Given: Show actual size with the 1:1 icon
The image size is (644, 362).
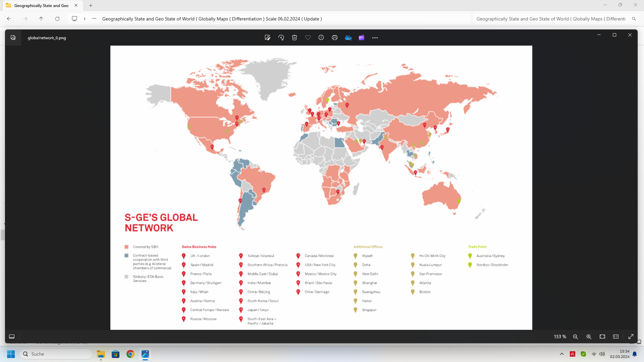Looking at the screenshot, I should click(616, 337).
